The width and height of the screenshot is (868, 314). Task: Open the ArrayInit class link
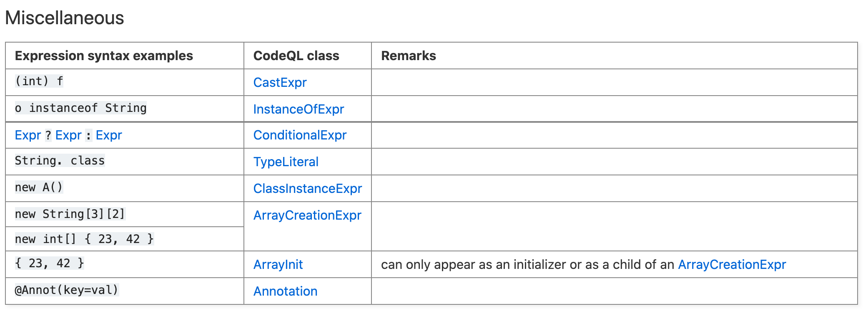[x=278, y=264]
